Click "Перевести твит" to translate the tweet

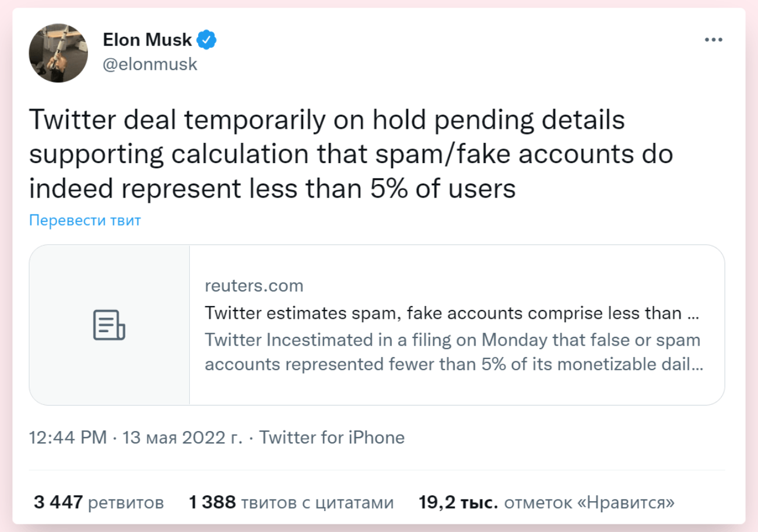pos(84,220)
